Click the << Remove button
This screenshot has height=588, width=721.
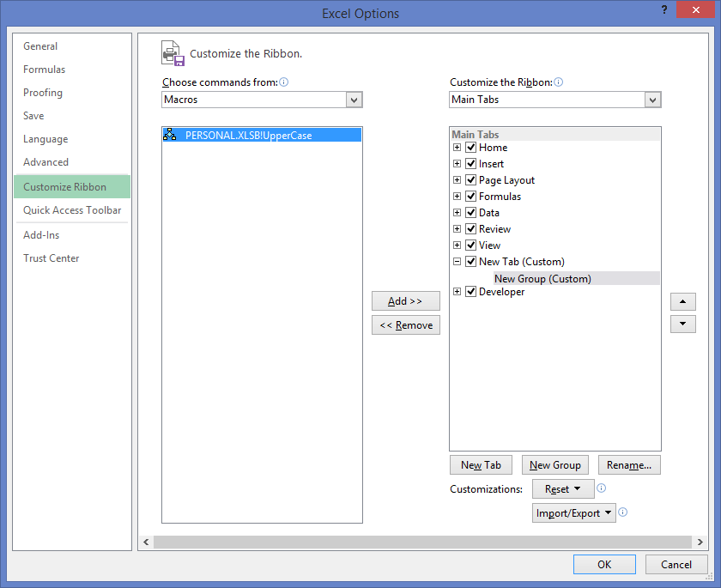coord(405,325)
